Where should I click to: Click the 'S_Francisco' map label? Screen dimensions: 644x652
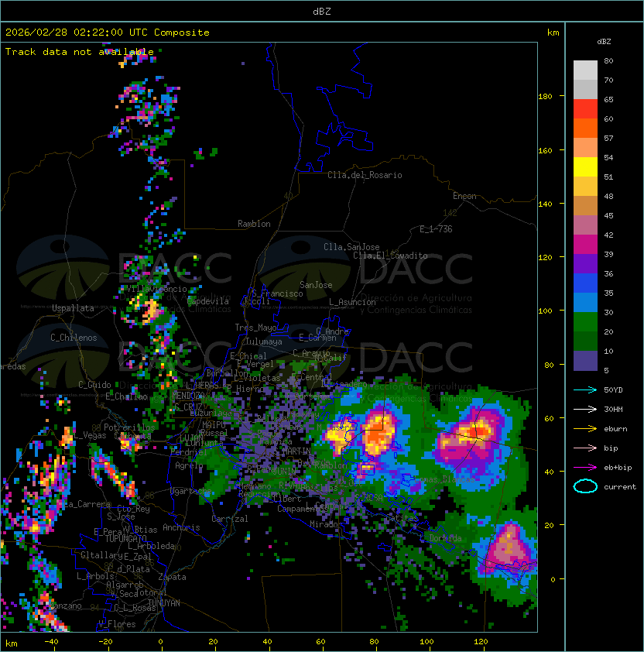[x=277, y=293]
